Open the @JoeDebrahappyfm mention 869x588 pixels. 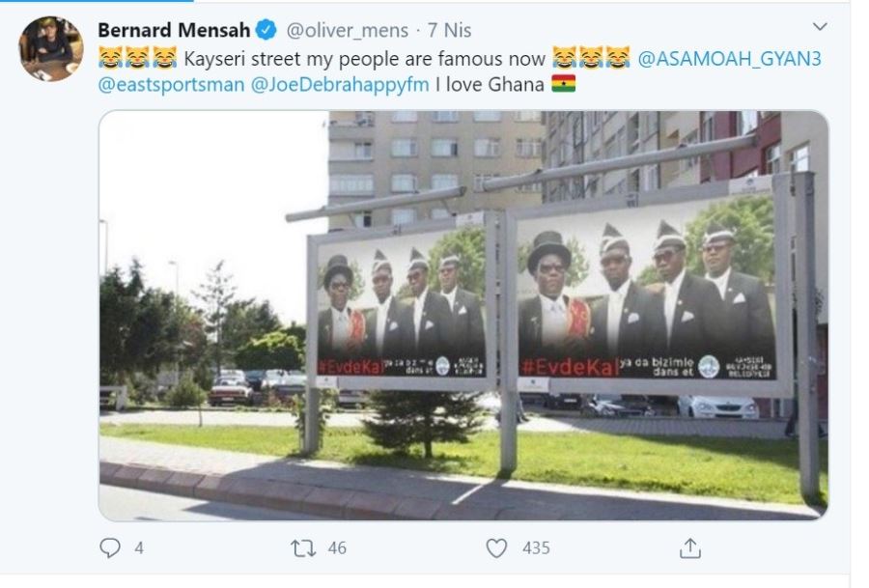[x=340, y=85]
